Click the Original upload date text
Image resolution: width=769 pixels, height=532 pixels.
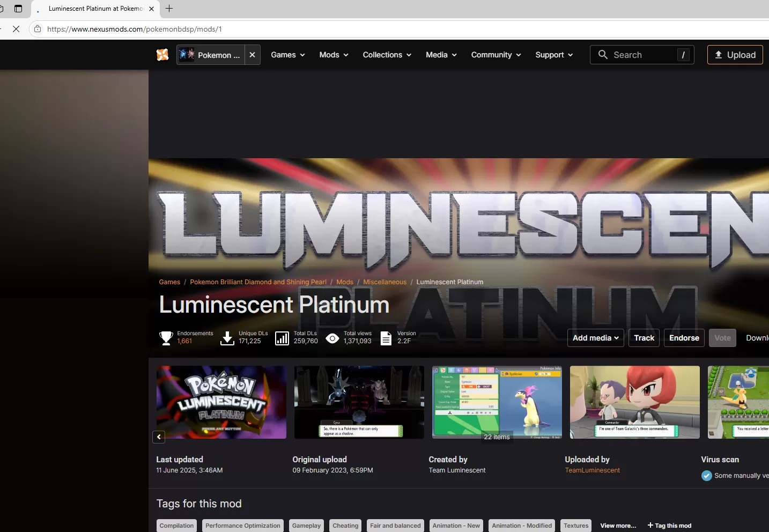pyautogui.click(x=332, y=470)
